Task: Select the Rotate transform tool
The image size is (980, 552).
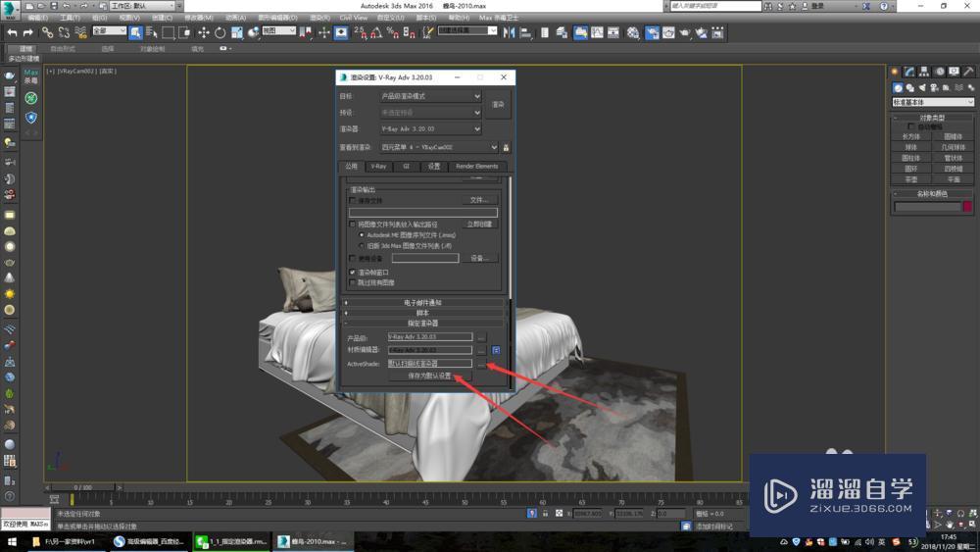Action: click(x=220, y=32)
